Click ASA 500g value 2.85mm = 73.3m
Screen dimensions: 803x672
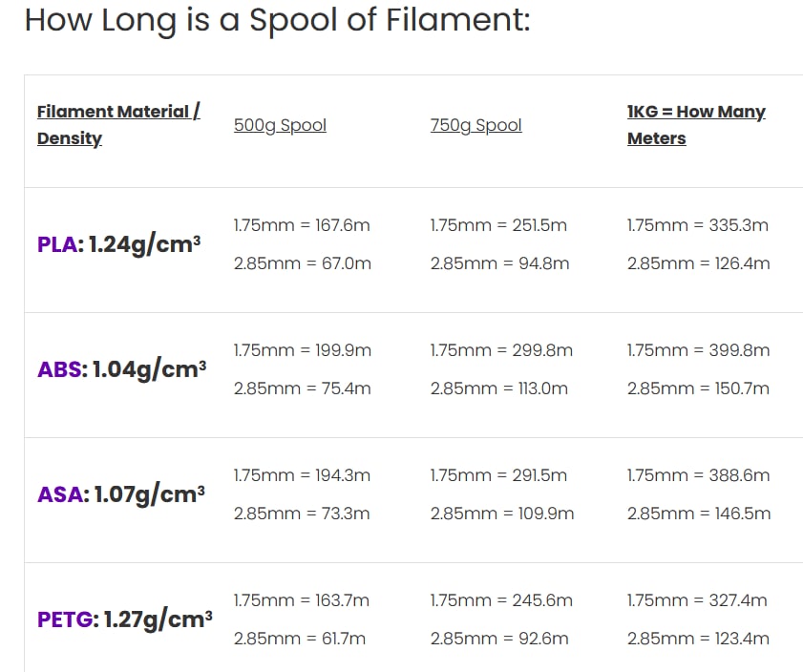(302, 514)
